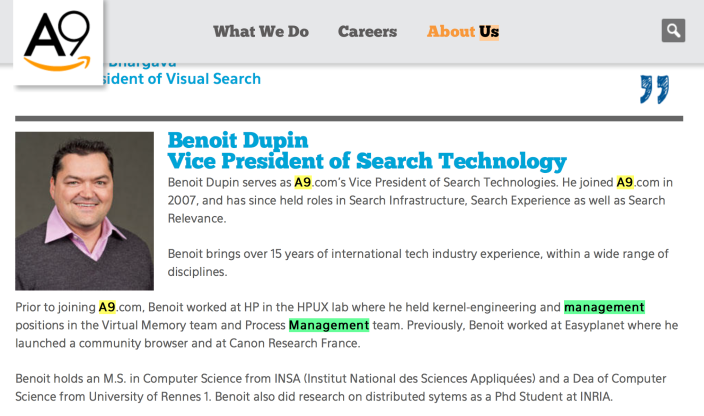This screenshot has height=416, width=704.
Task: Click Benoit Dupin's portrait photo
Action: tap(85, 211)
